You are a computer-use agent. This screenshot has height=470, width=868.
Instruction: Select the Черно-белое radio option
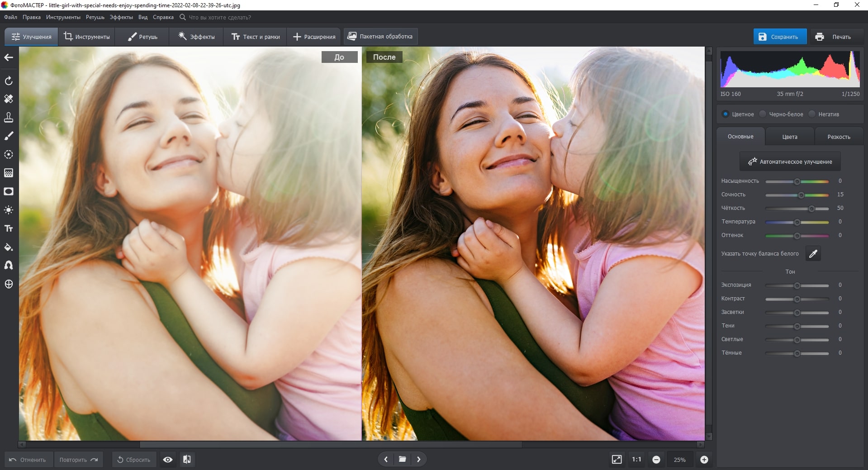point(763,114)
